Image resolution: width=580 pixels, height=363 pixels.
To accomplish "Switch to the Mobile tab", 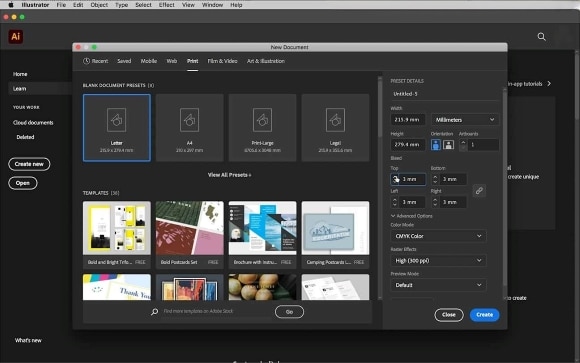I will tap(149, 61).
